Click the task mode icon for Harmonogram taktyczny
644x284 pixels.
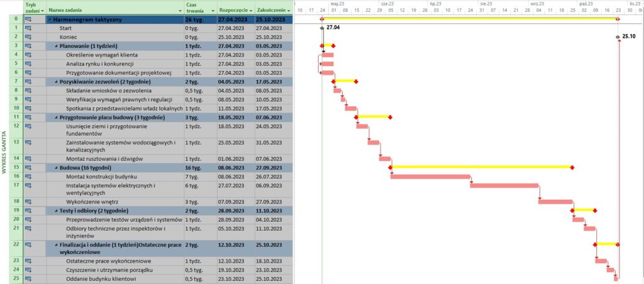coord(28,19)
